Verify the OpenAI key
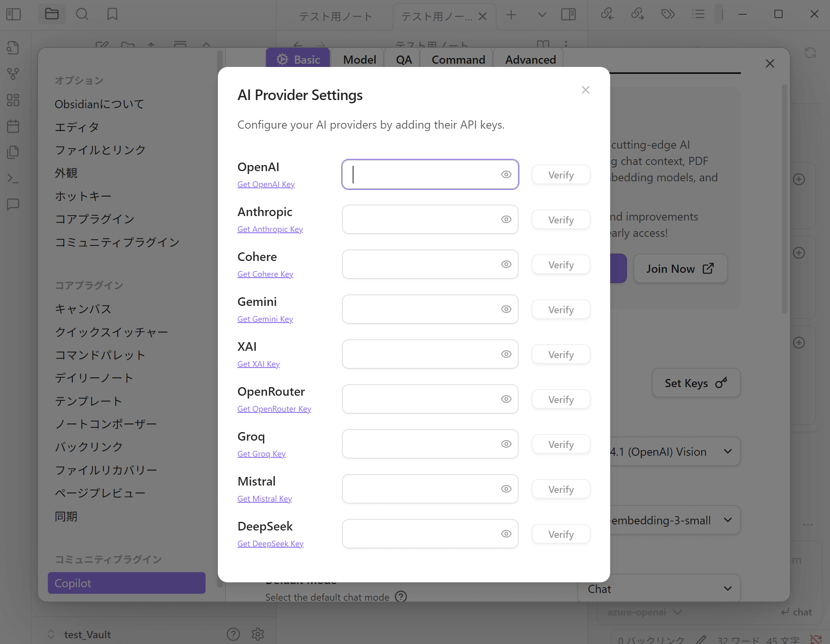Screen dimensions: 830x644 click(561, 175)
